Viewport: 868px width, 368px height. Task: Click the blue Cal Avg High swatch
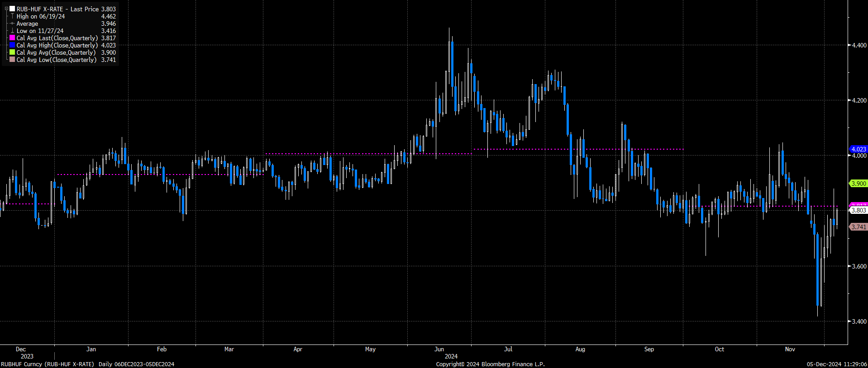[12, 45]
